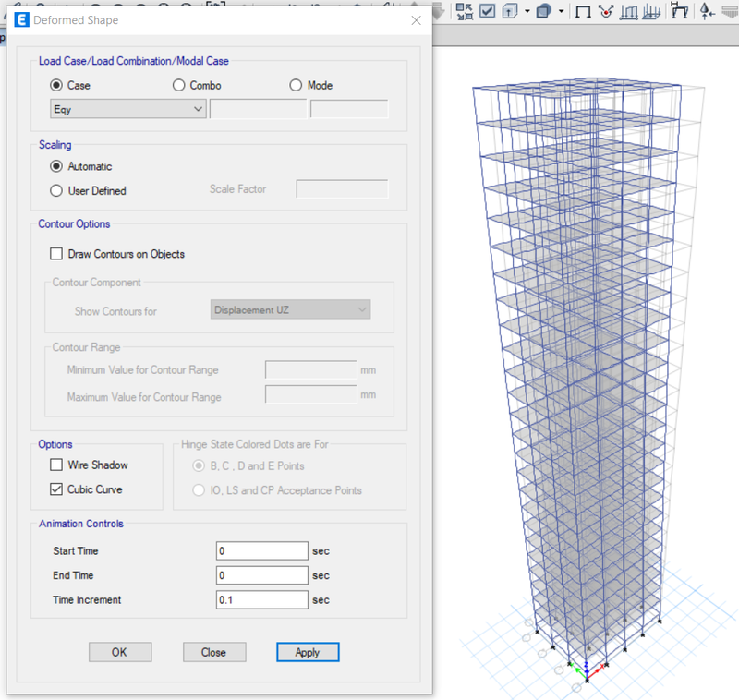
Task: Show shell loads diagram icon
Action: click(651, 11)
